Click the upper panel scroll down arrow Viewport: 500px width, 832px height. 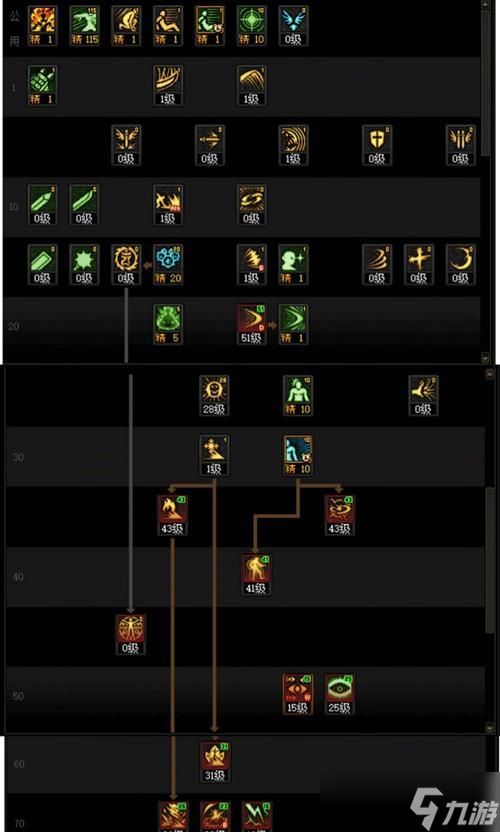point(484,357)
